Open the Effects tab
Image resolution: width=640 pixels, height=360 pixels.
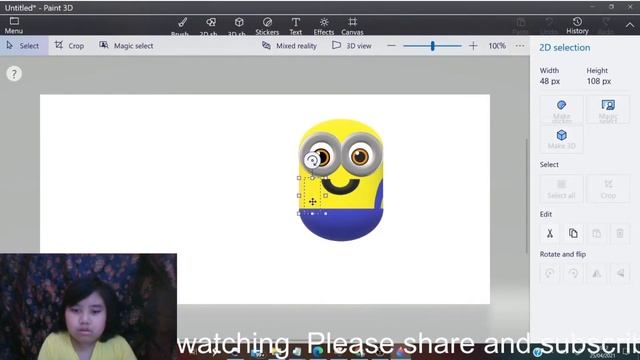click(x=324, y=26)
